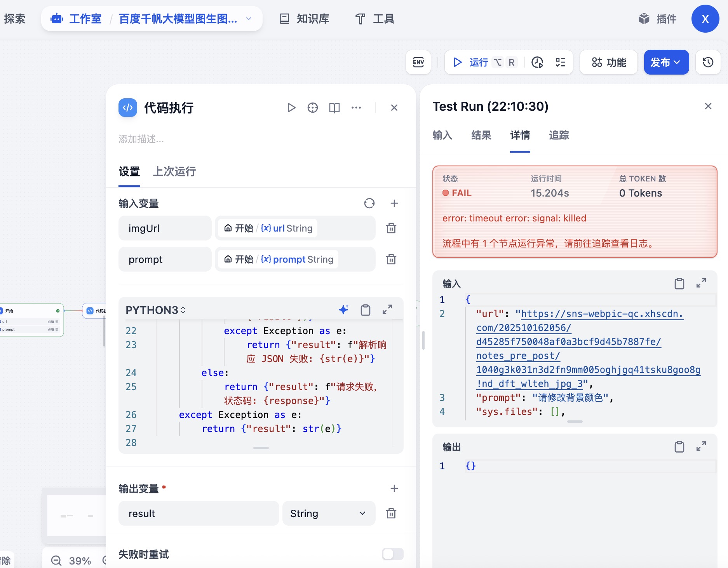Open the run history clock icon
728x568 pixels.
(x=537, y=62)
